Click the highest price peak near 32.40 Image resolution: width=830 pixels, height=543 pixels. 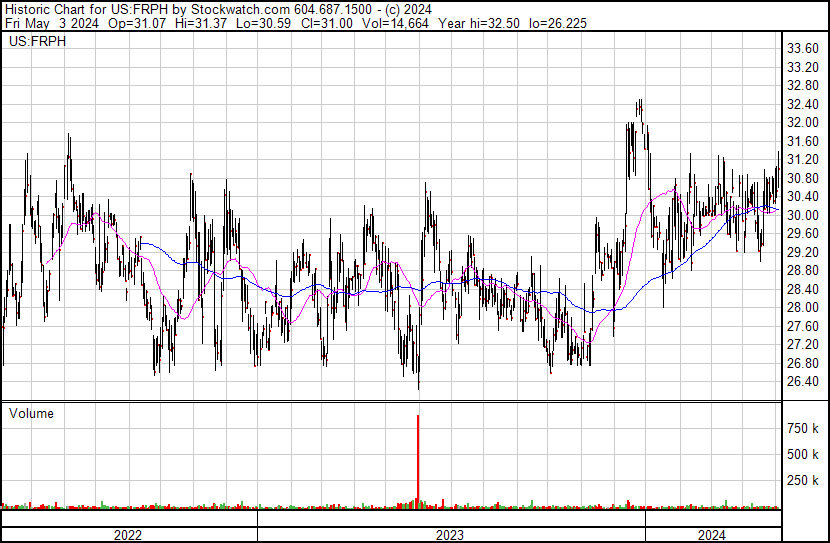638,106
